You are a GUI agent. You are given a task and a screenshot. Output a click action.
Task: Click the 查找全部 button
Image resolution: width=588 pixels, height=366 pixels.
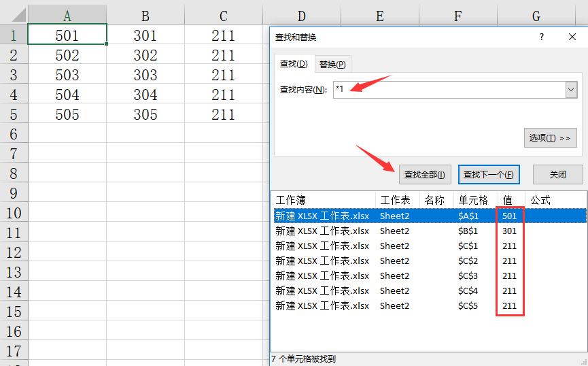click(x=424, y=175)
